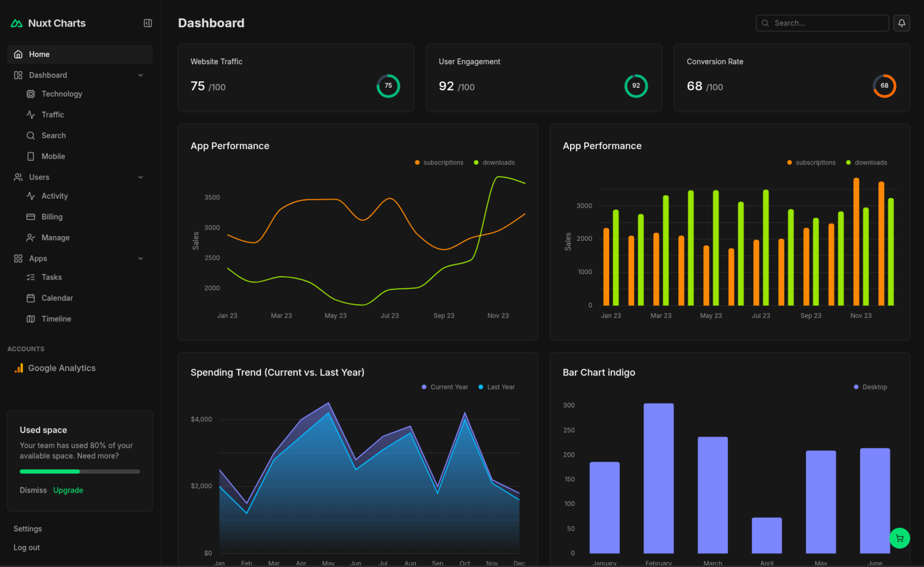Click the notification bell icon
The image size is (924, 567).
[901, 23]
